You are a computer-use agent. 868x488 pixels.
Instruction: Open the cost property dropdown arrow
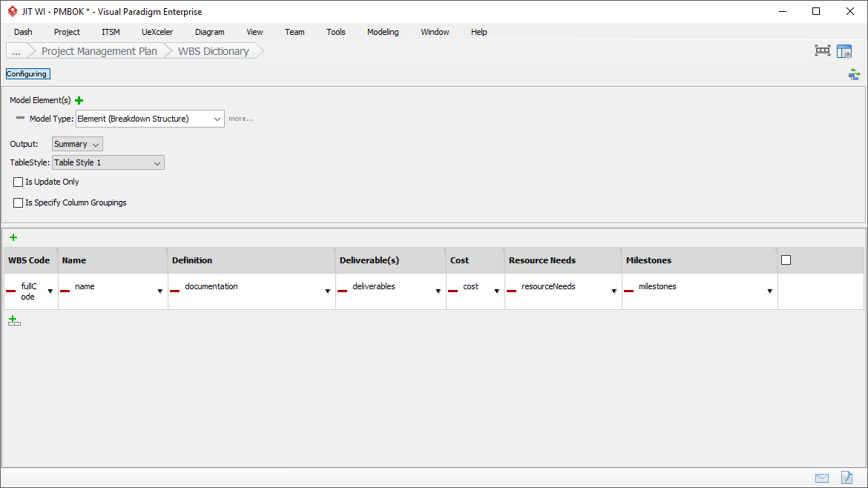[497, 291]
